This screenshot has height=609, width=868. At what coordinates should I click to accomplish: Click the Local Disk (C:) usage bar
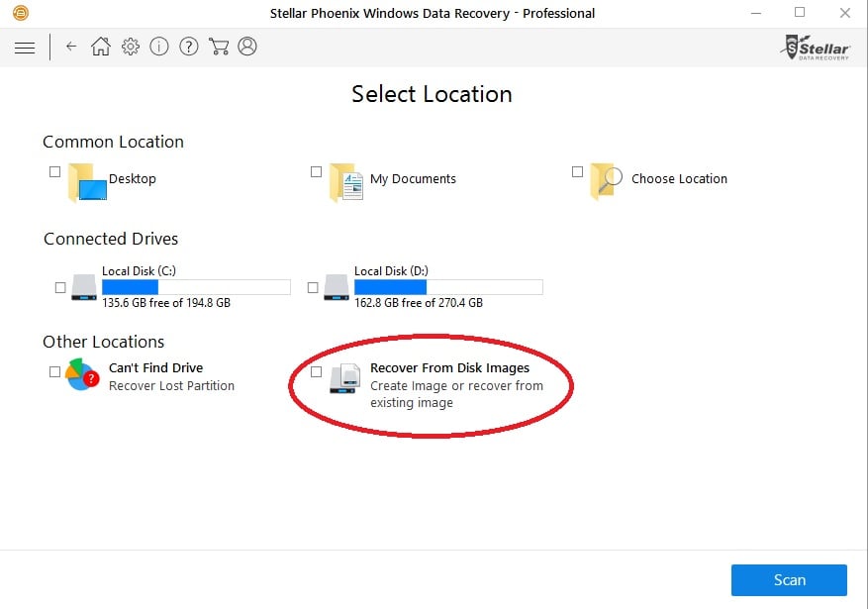196,287
